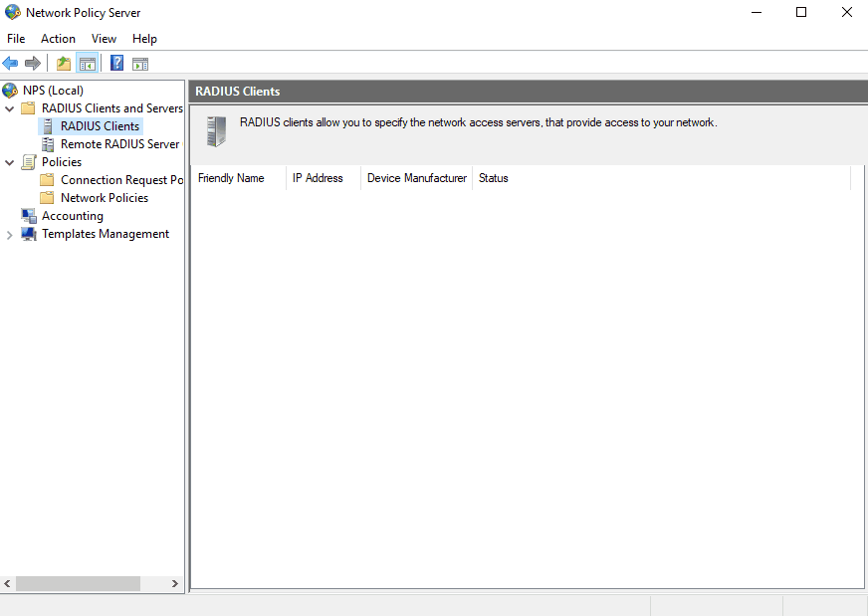
Task: Maximize the Network Policy Server window
Action: pyautogui.click(x=801, y=12)
